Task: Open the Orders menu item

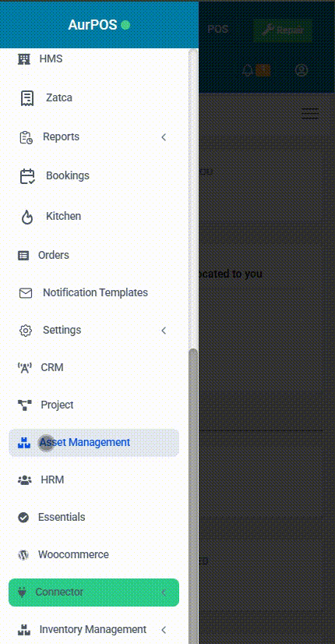Action: click(93, 255)
